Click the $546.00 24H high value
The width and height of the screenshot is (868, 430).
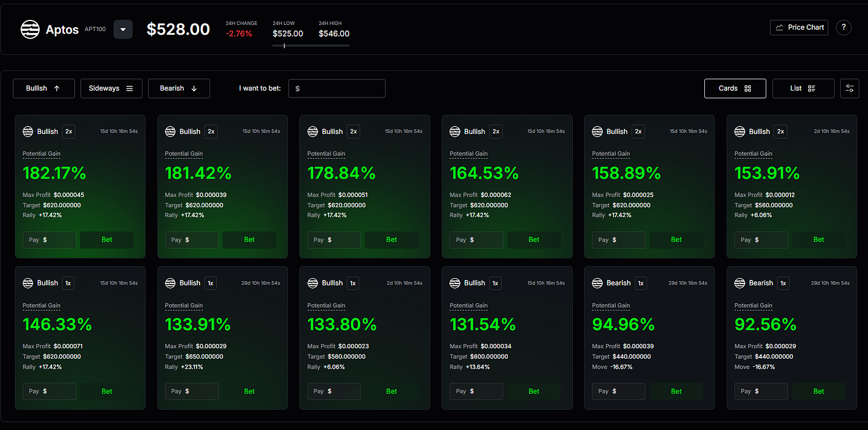click(x=334, y=34)
